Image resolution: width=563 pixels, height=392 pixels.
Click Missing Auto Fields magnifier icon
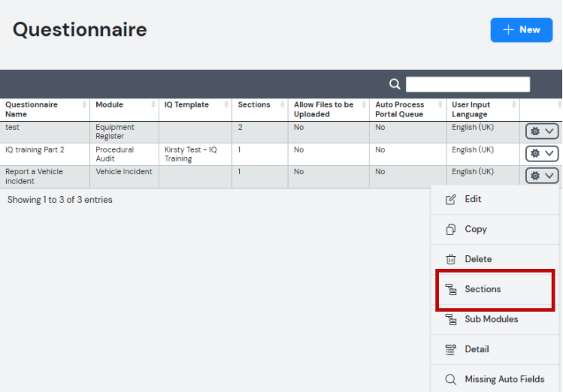[x=450, y=379]
